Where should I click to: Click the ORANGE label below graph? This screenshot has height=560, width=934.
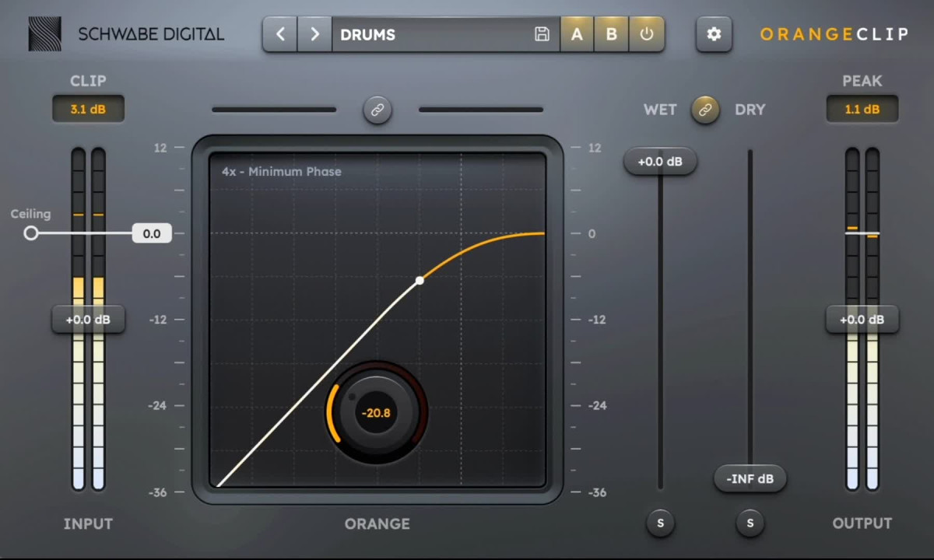coord(377,523)
